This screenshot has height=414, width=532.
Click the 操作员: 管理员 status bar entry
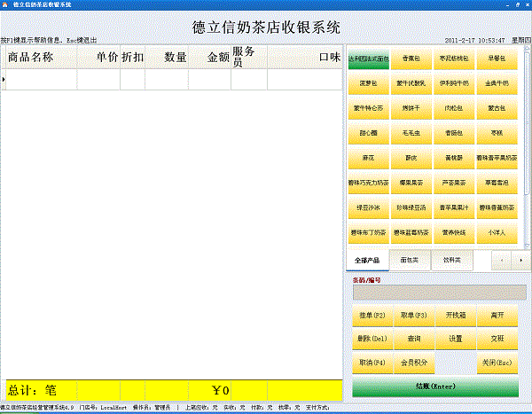pos(152,408)
